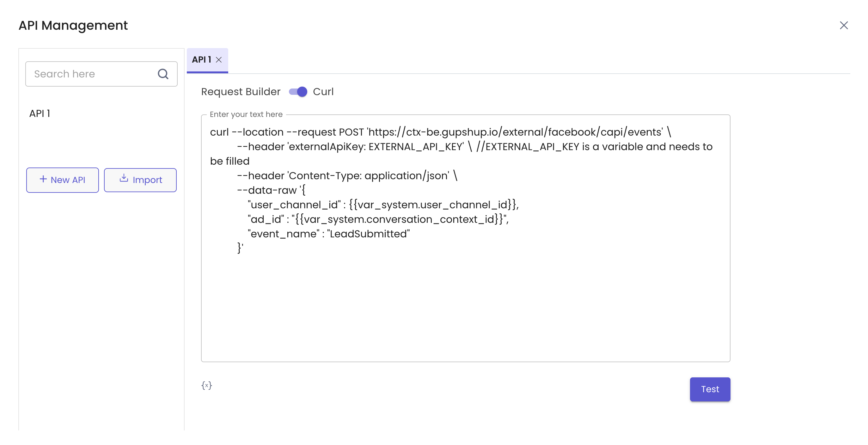Click the search magnifier icon
Image resolution: width=868 pixels, height=445 pixels.
tap(163, 74)
